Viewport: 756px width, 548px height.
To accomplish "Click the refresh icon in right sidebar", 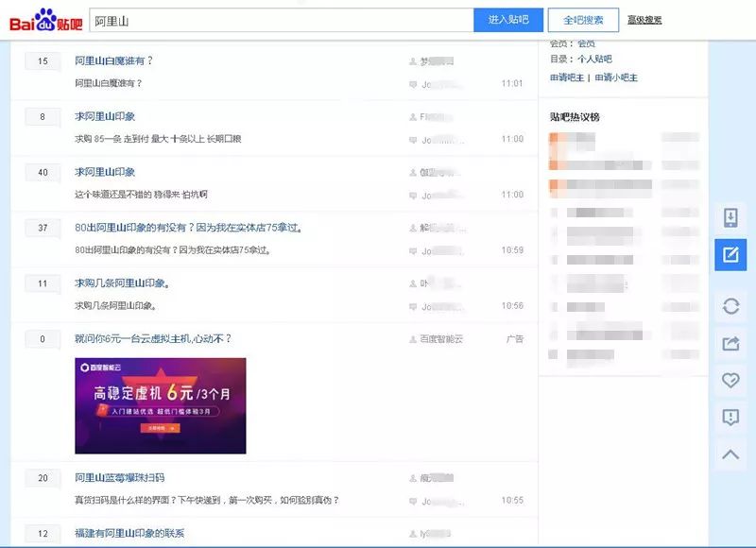I will point(730,305).
